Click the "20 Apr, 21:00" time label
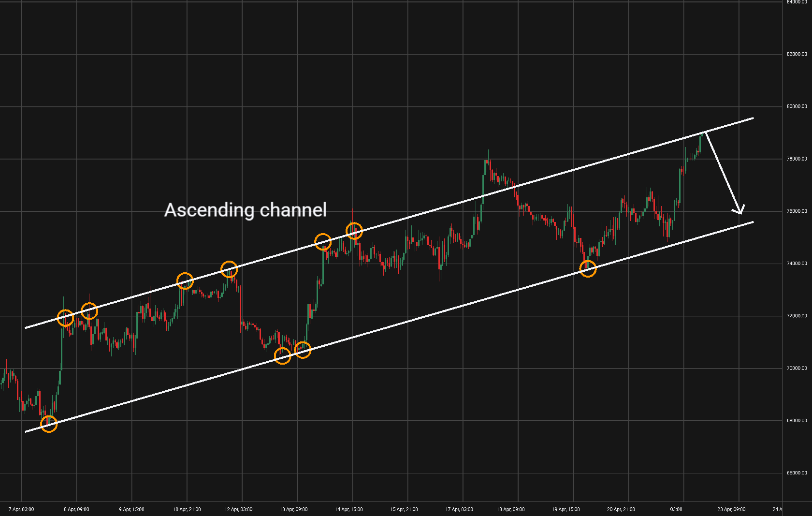Screen dimensions: 812x516 (621, 509)
